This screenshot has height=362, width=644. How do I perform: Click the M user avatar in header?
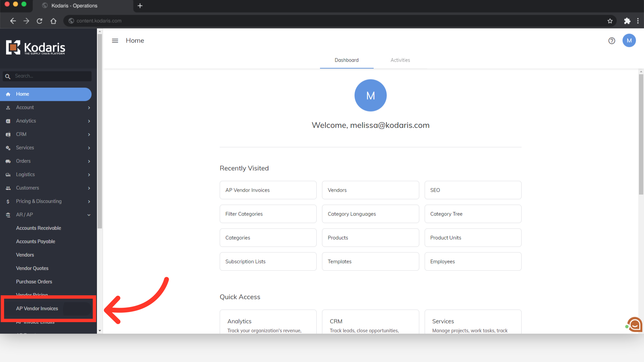point(629,41)
